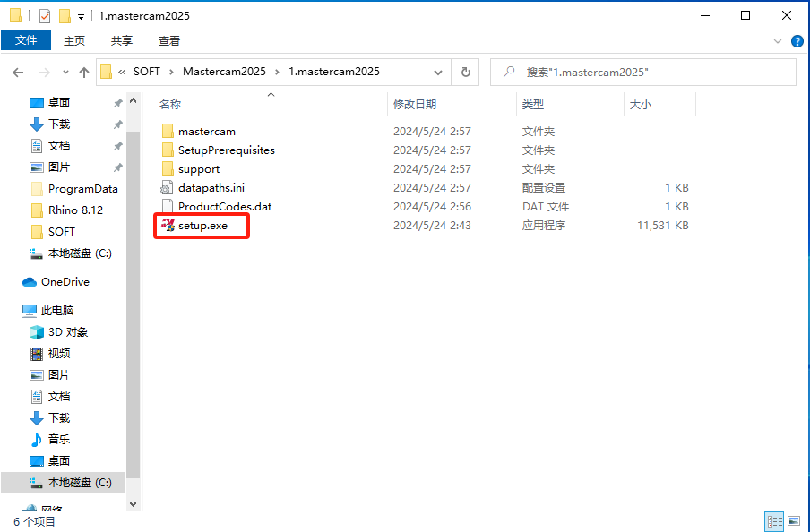This screenshot has width=810, height=532.
Task: Open the 主页 ribbon tab
Action: pyautogui.click(x=73, y=41)
